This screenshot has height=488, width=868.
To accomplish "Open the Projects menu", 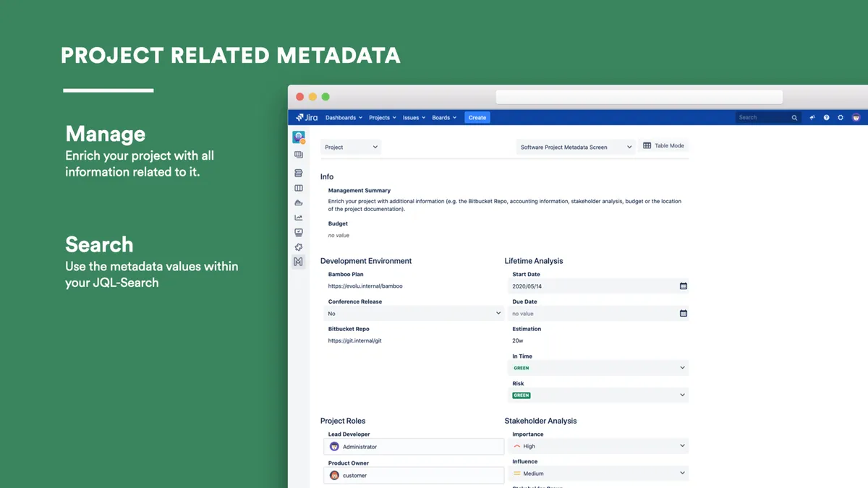I will tap(383, 117).
